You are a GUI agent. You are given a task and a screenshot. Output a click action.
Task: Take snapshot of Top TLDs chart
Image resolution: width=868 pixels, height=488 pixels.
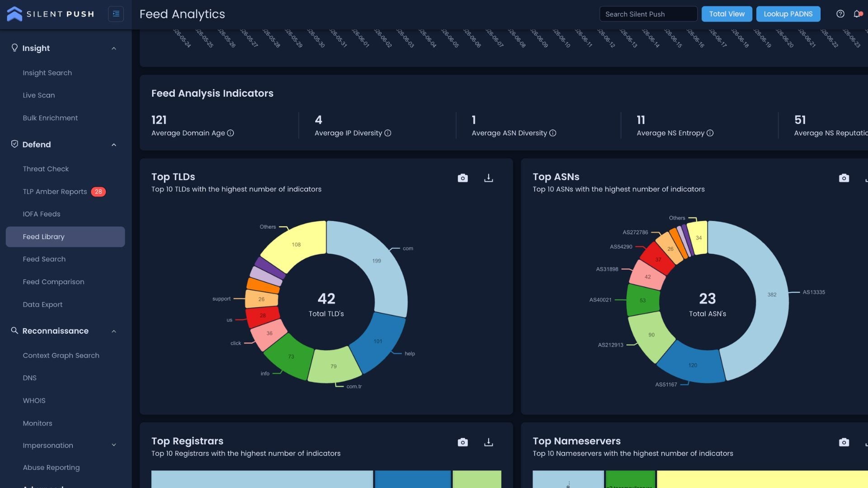coord(462,178)
